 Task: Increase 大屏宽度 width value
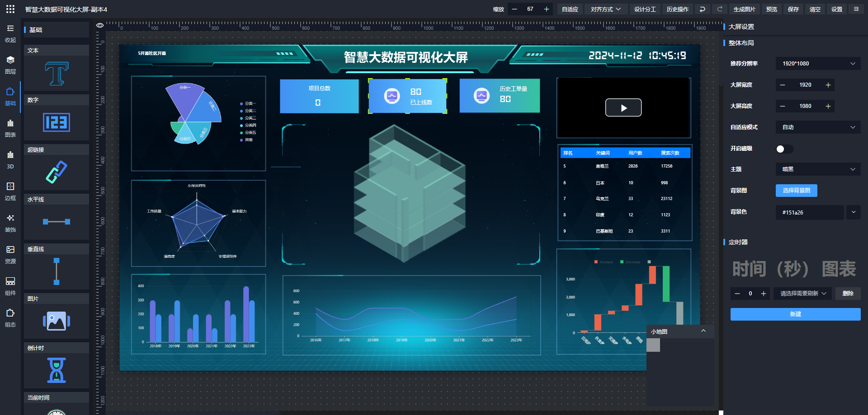(x=828, y=85)
